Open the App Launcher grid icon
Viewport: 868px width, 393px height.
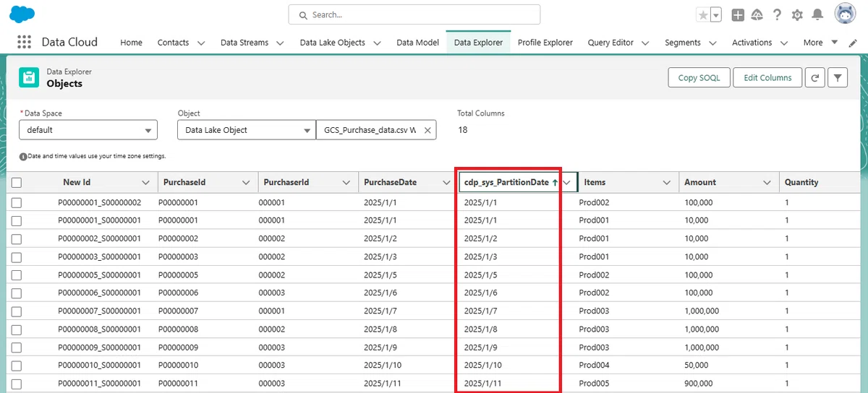pyautogui.click(x=24, y=42)
